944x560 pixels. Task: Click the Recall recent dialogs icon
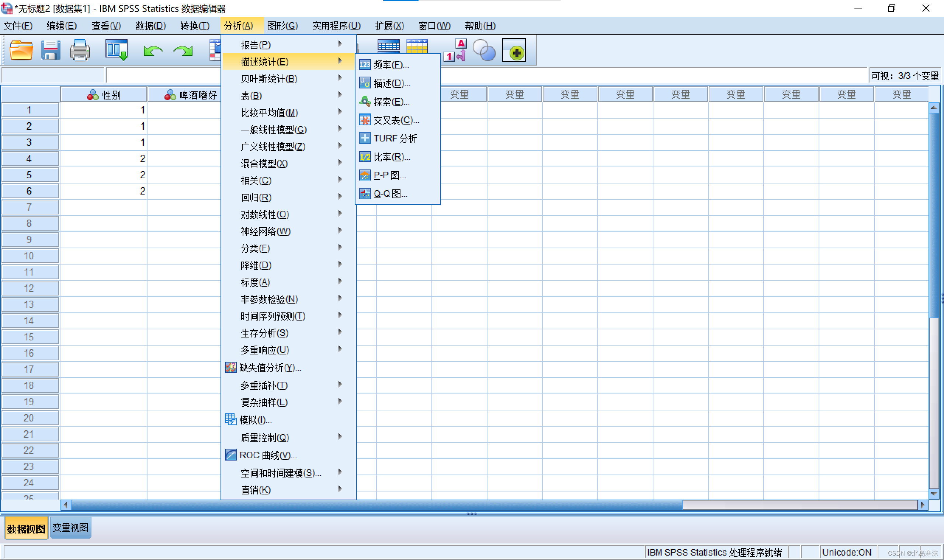tap(117, 50)
